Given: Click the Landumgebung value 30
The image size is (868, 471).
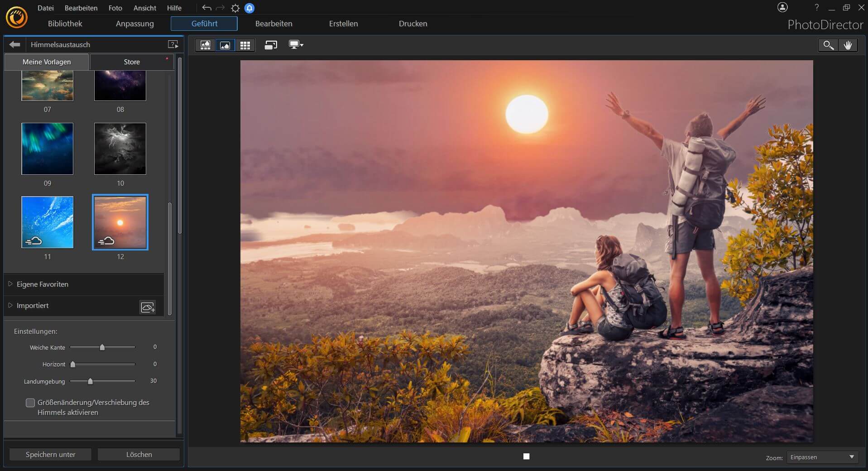Looking at the screenshot, I should tap(153, 381).
